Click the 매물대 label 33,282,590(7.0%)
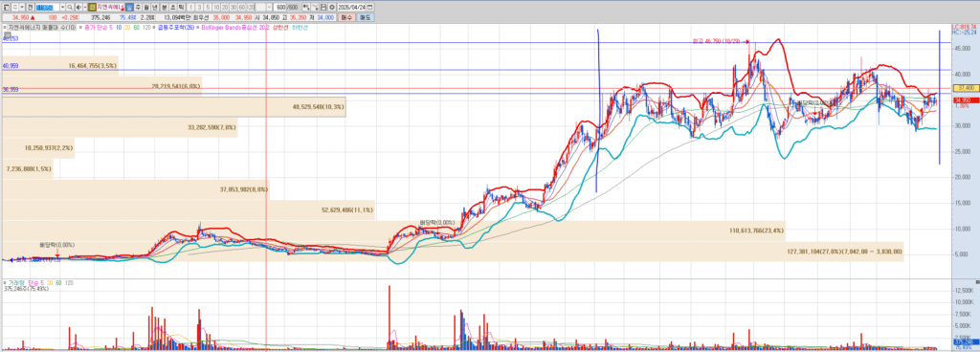Screen dimensions: 980x352 (212, 127)
